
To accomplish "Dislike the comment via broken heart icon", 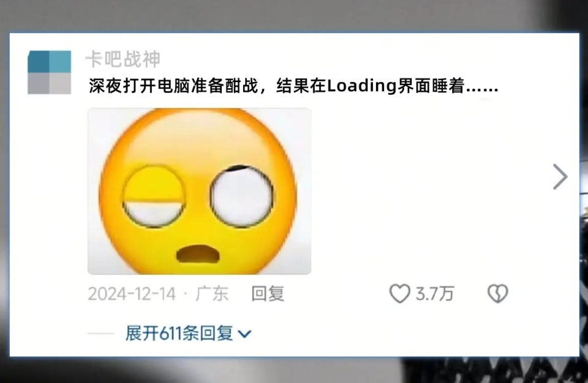I will (x=497, y=294).
